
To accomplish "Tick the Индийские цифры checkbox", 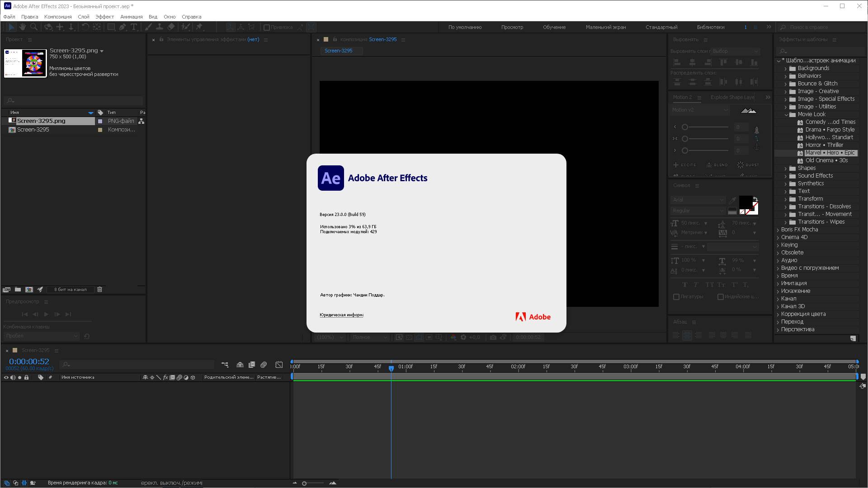I will (721, 297).
